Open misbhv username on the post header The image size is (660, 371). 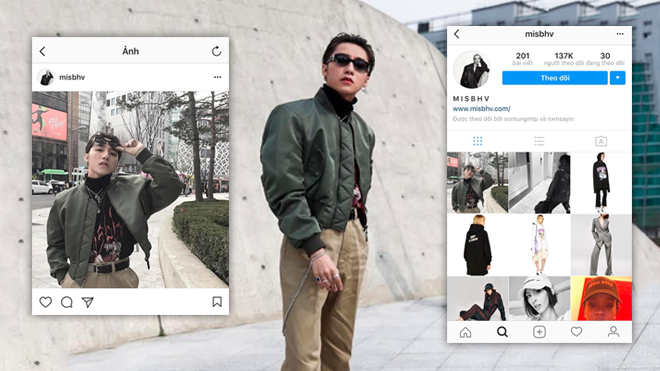(x=72, y=77)
